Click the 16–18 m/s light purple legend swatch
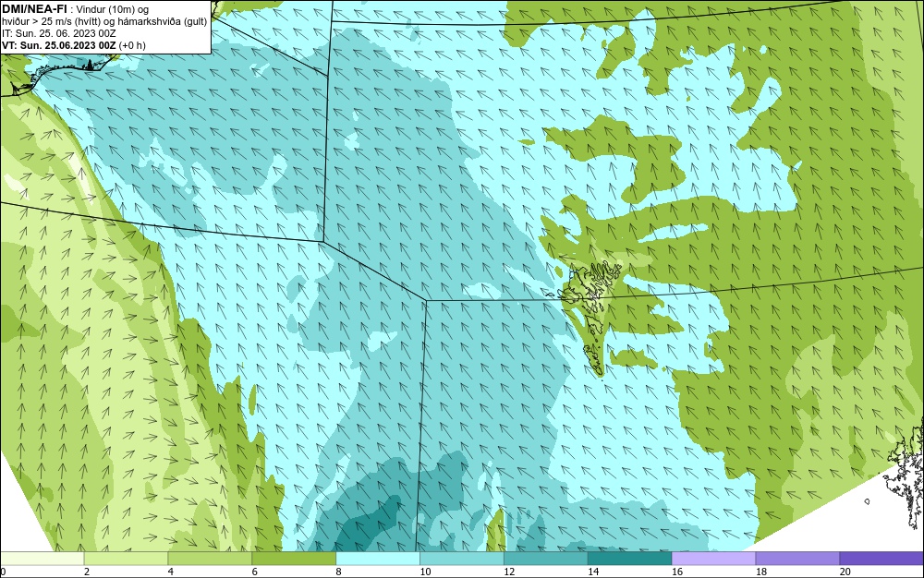 tap(713, 558)
